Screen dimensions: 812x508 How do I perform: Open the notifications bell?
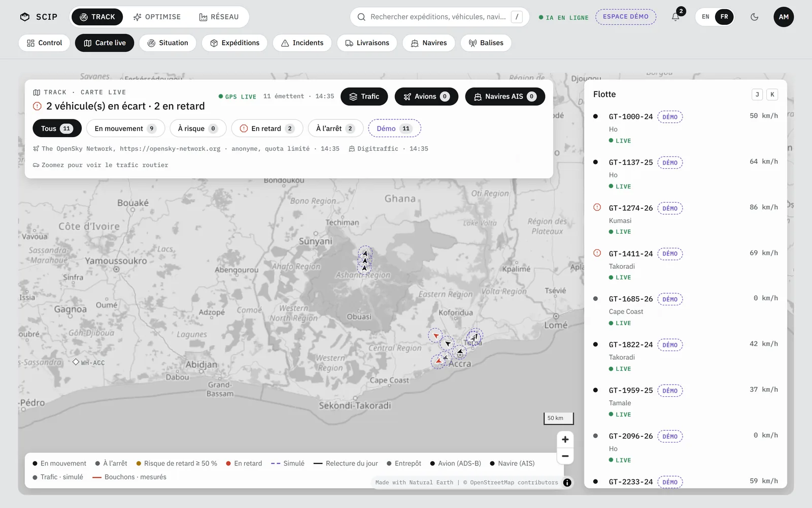click(x=675, y=17)
